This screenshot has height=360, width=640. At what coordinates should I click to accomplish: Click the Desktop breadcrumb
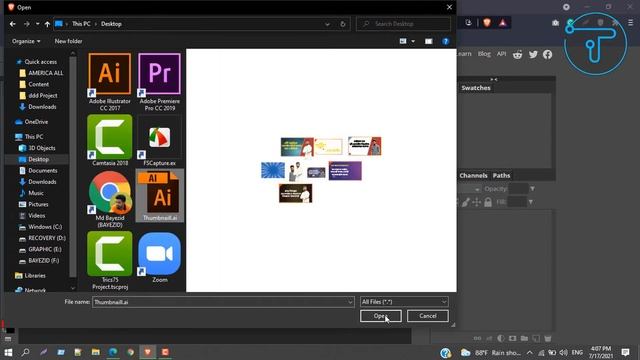click(111, 24)
